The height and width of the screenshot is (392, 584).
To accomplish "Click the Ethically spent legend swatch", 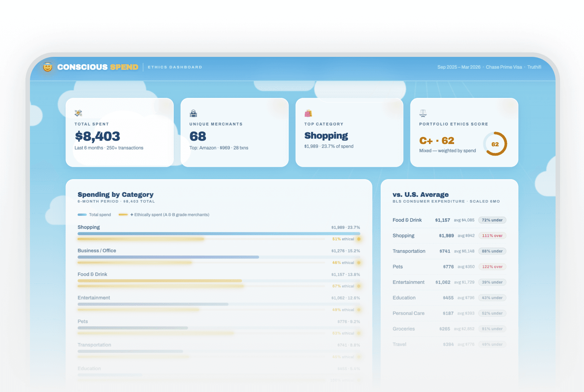I will tap(123, 215).
